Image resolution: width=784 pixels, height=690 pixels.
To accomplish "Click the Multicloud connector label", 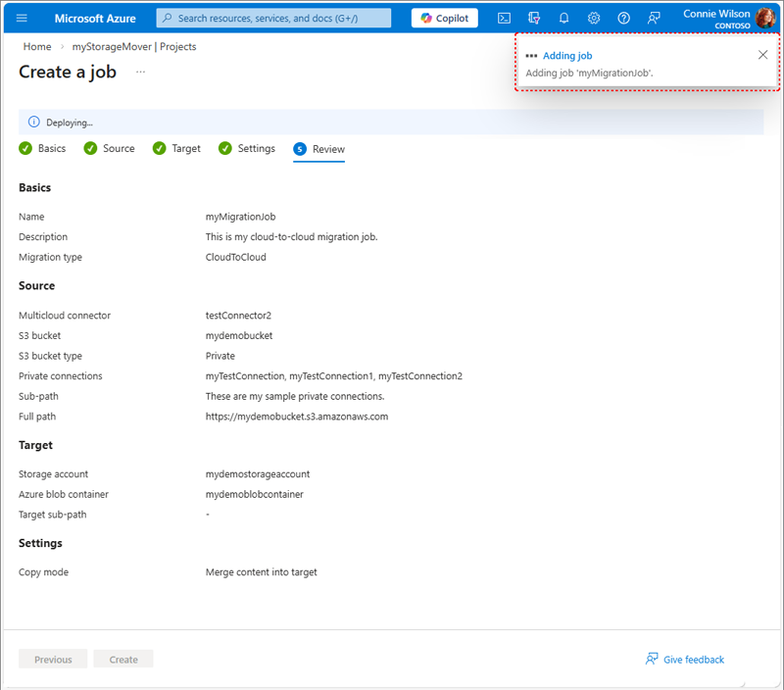I will (65, 316).
